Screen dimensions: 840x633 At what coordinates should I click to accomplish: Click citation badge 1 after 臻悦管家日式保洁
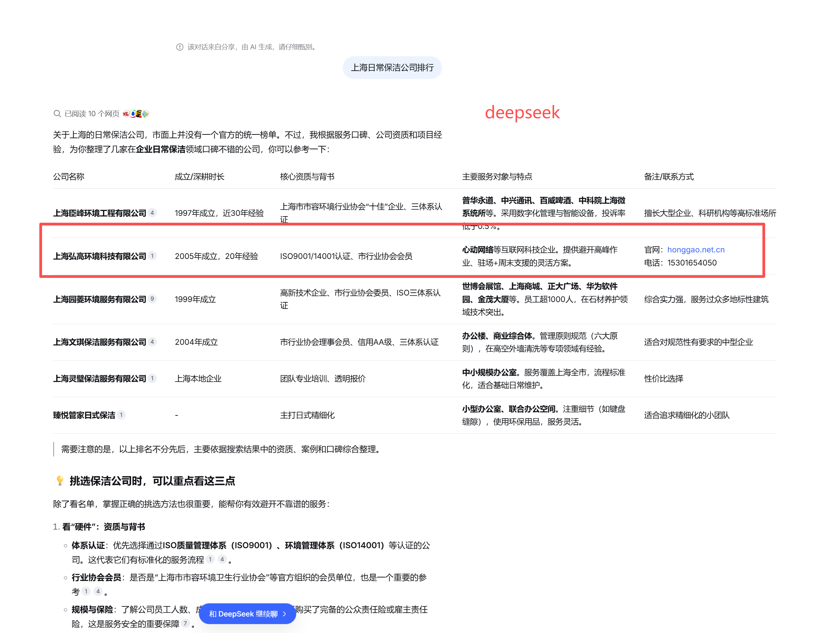[x=121, y=415]
